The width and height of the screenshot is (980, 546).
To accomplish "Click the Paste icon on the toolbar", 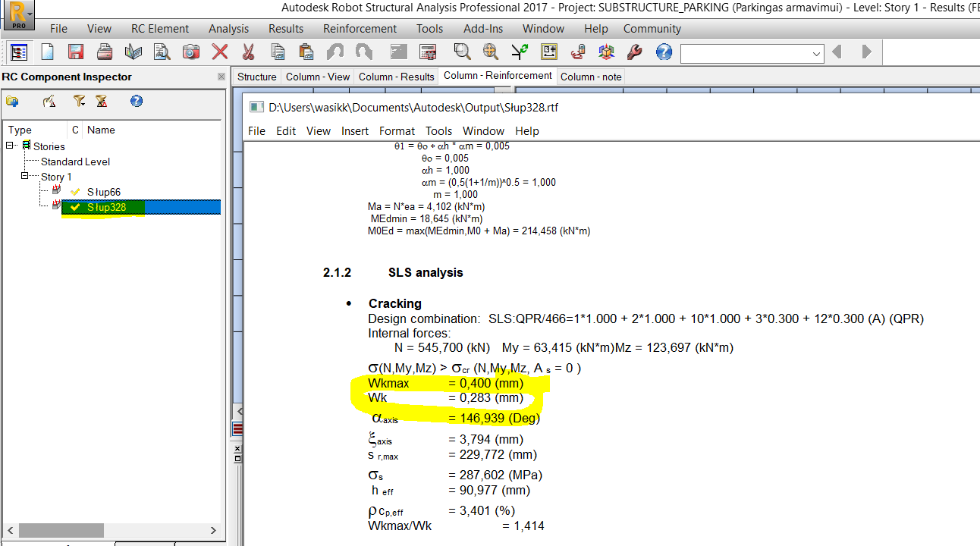I will tap(306, 52).
